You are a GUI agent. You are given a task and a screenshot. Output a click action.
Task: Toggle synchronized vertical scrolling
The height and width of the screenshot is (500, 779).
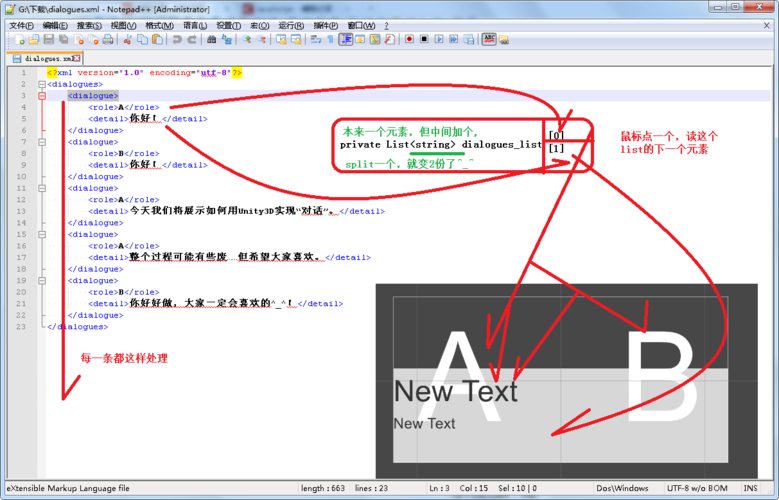pyautogui.click(x=281, y=39)
